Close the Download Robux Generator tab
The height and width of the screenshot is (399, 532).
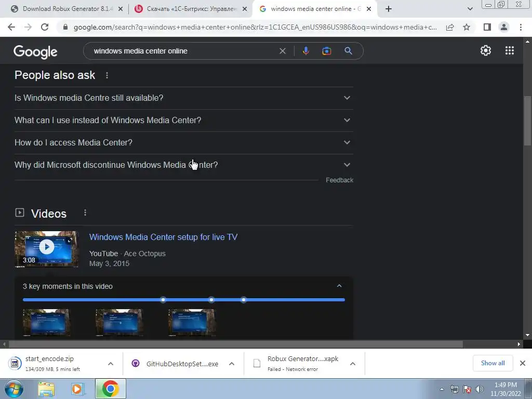click(x=121, y=9)
